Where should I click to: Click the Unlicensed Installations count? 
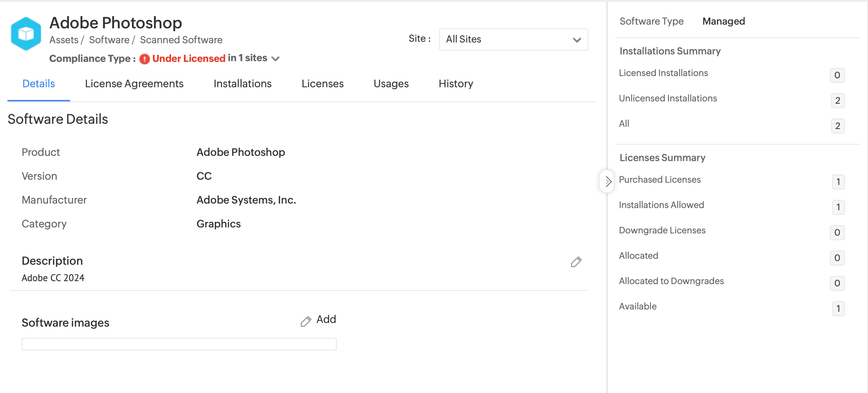coord(837,101)
